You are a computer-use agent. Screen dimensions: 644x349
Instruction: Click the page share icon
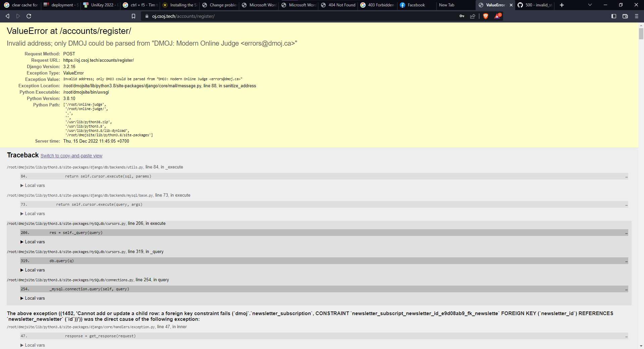tap(473, 16)
